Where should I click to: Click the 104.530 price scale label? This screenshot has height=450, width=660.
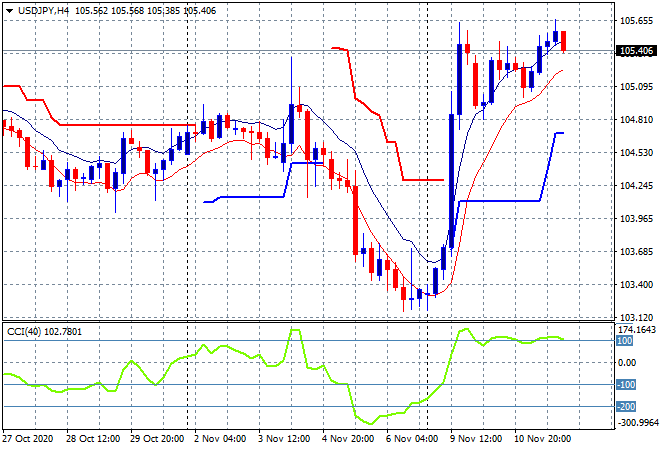pos(636,152)
